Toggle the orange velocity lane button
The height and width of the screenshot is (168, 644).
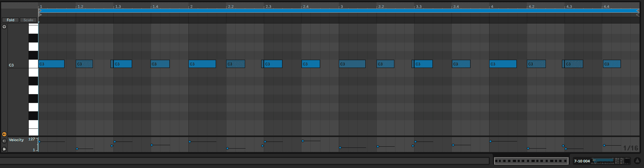click(x=4, y=134)
